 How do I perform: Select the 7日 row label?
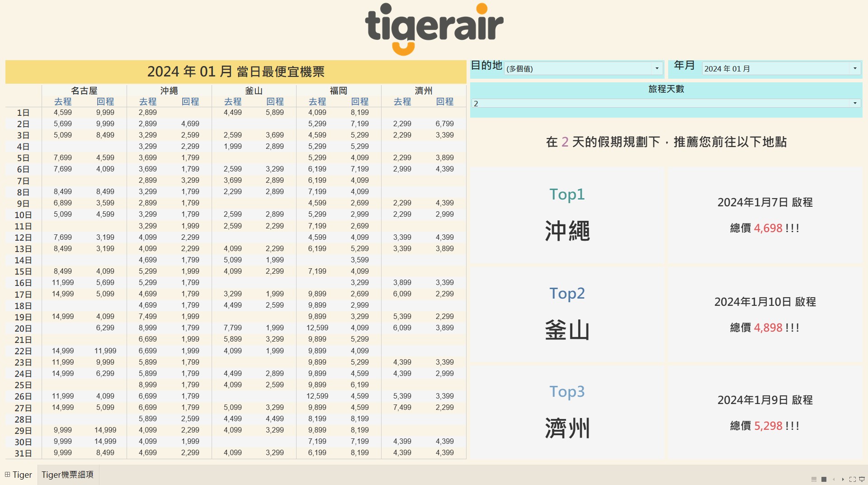(23, 181)
